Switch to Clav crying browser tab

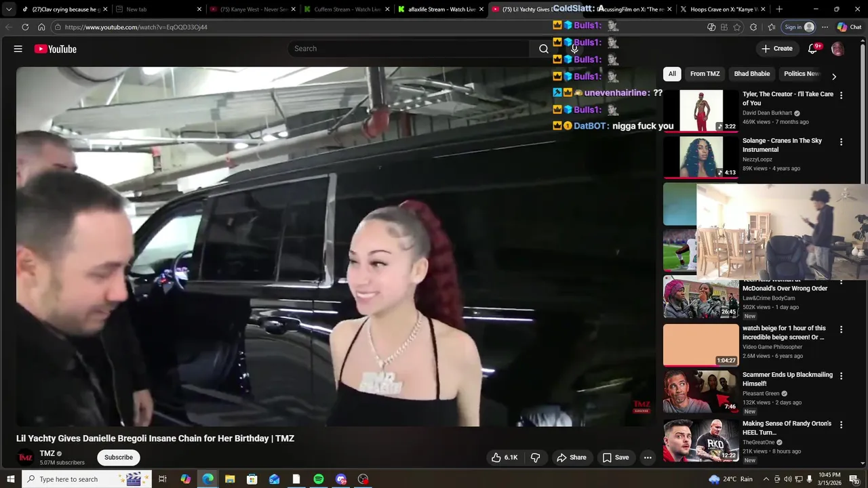(x=61, y=9)
